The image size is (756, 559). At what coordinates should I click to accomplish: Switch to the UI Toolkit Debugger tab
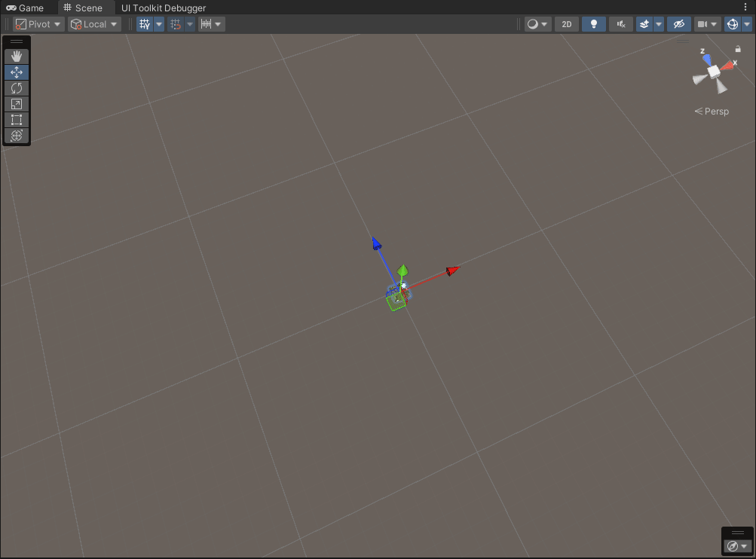164,8
